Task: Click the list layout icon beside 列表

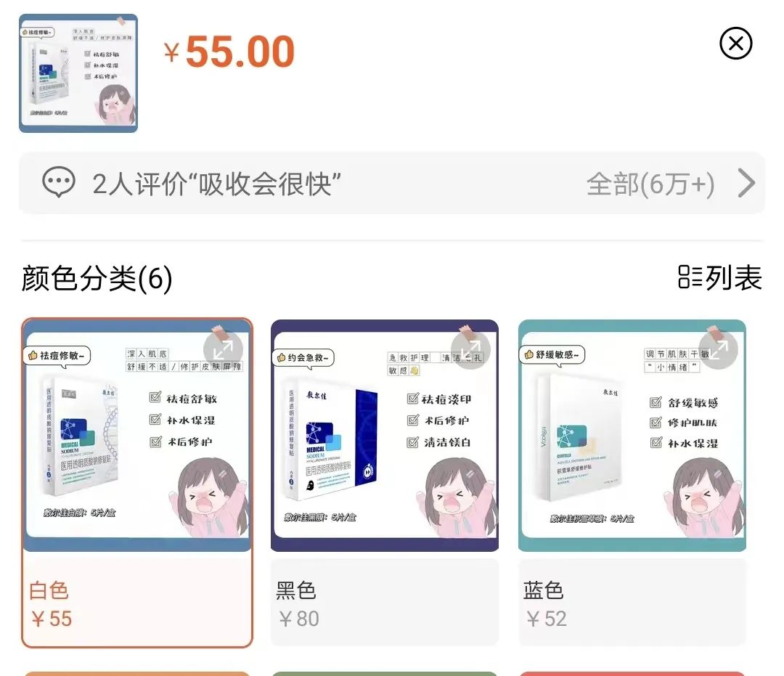Action: 690,277
